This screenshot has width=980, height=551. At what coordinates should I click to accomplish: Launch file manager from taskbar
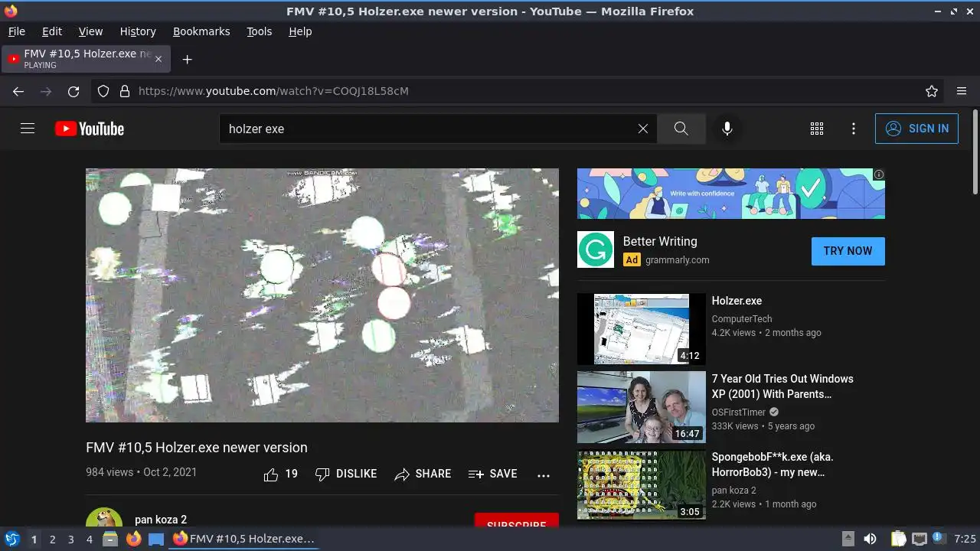[x=110, y=539]
